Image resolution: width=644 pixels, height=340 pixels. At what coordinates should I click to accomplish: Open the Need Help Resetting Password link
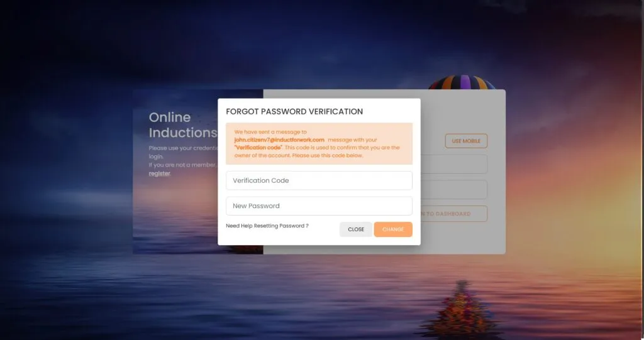coord(267,226)
